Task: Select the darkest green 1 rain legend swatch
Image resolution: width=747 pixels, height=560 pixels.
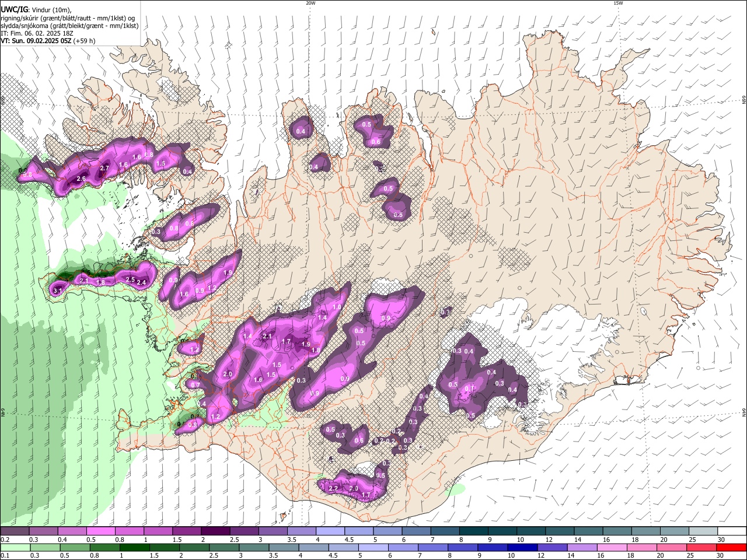Action: pos(135,547)
